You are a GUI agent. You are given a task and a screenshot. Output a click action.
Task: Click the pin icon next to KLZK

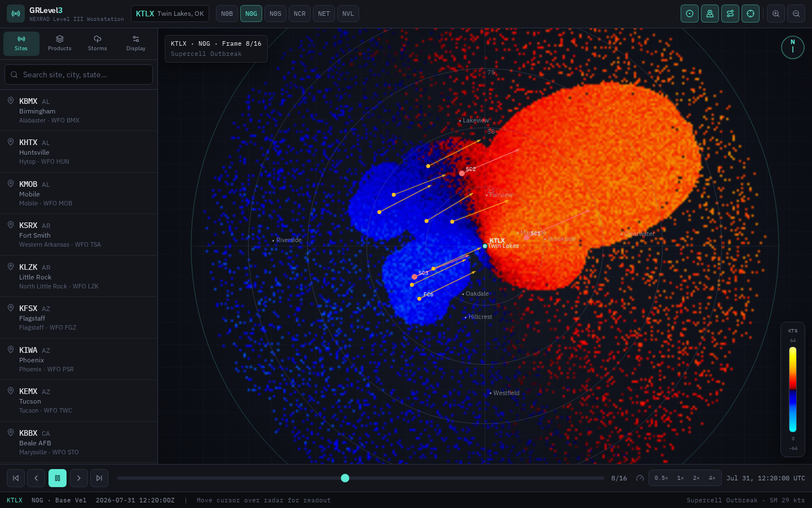pyautogui.click(x=10, y=266)
